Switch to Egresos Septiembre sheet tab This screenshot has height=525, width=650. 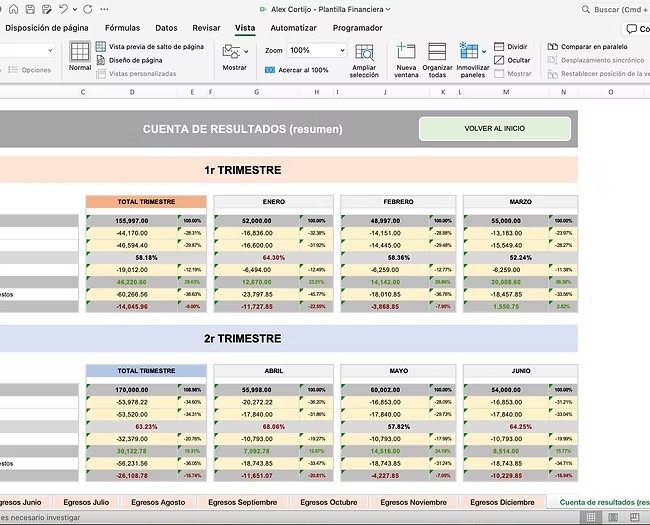pos(243,502)
